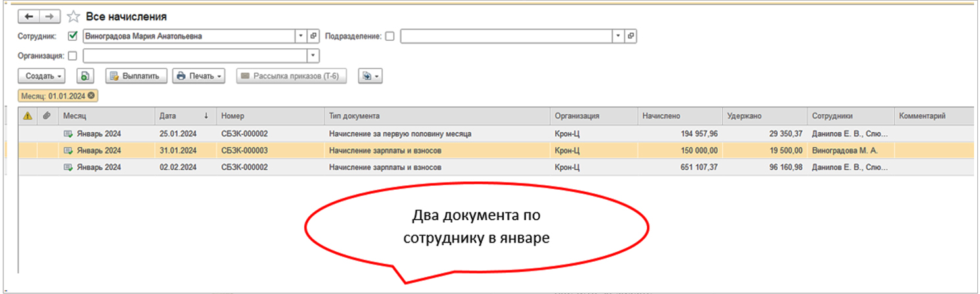Click the paperclip attachments column header
The width and height of the screenshot is (980, 294).
click(x=47, y=116)
